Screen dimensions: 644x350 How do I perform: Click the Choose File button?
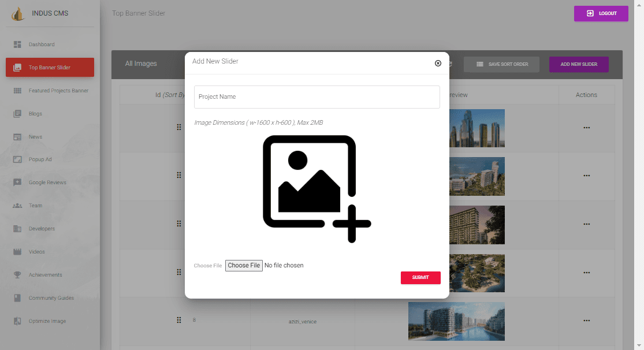pyautogui.click(x=244, y=266)
